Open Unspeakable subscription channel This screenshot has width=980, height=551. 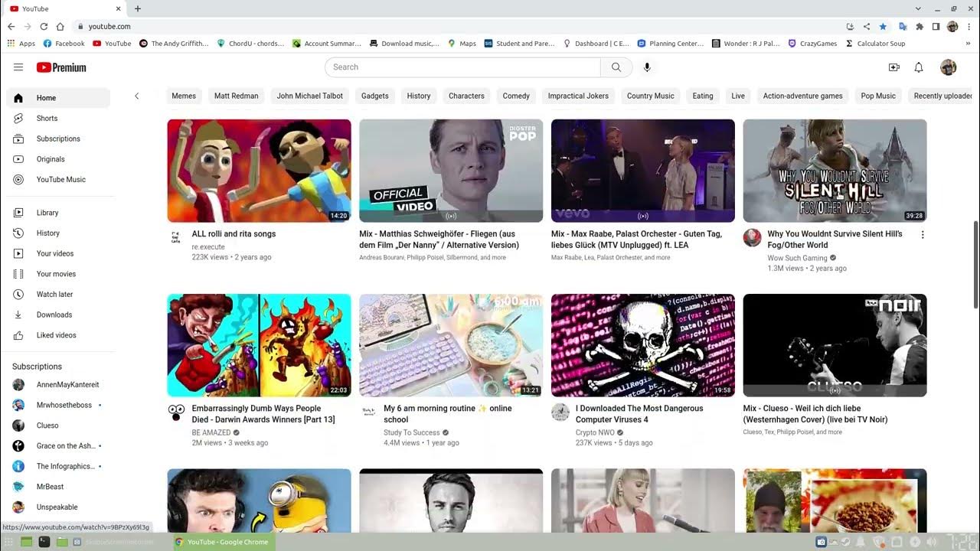[58, 507]
